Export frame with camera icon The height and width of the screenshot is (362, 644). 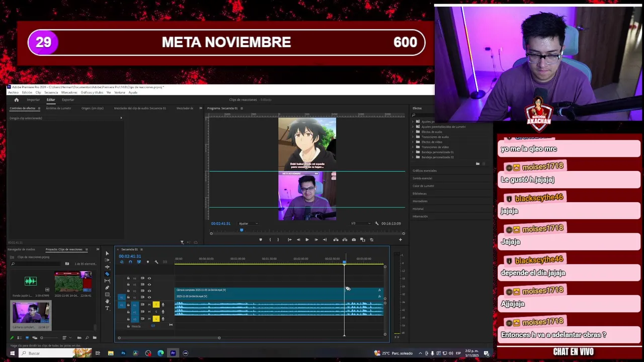coord(354,239)
